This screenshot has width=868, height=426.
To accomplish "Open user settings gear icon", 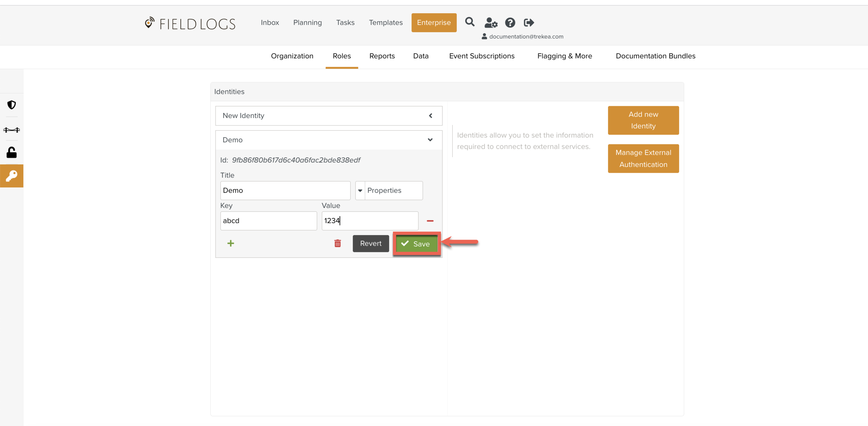I will click(x=491, y=23).
